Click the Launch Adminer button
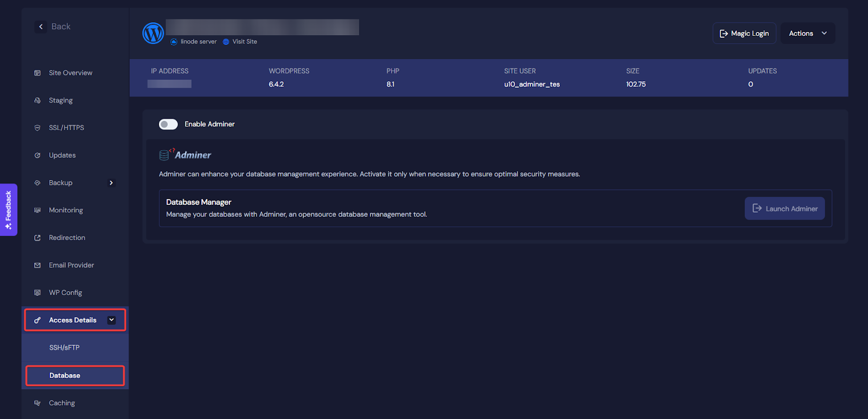 point(784,209)
